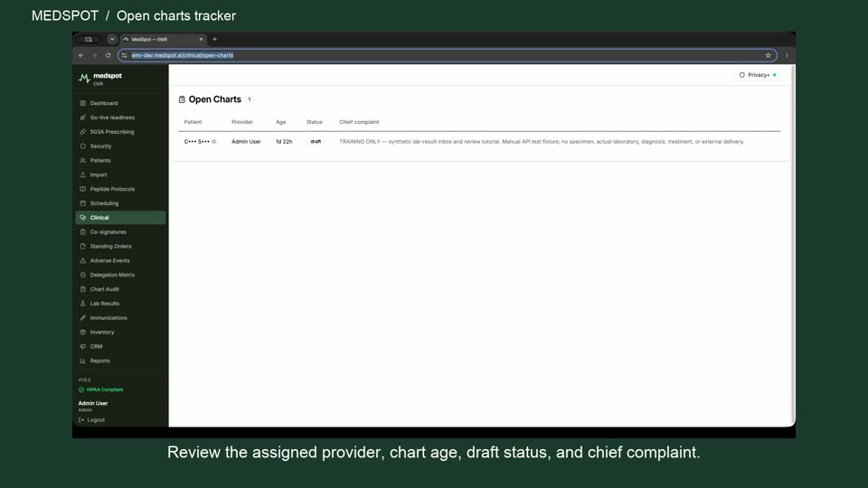868x488 pixels.
Task: Click the v1.0.2 version label
Action: (x=84, y=380)
